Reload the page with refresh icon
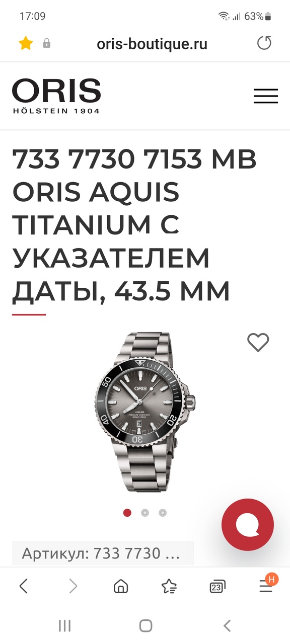Viewport: 290px width, 644px height. (264, 43)
